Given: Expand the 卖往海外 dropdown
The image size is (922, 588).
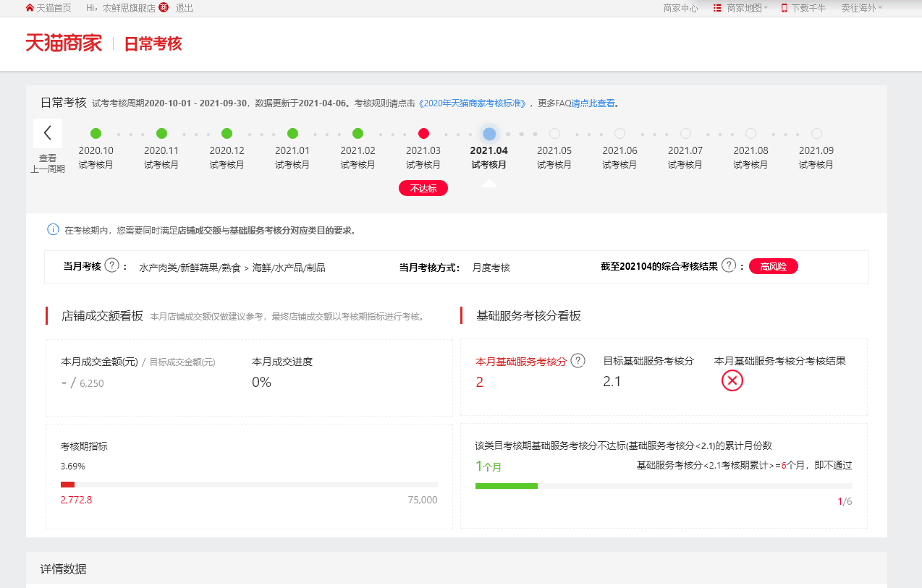Looking at the screenshot, I should (x=861, y=8).
